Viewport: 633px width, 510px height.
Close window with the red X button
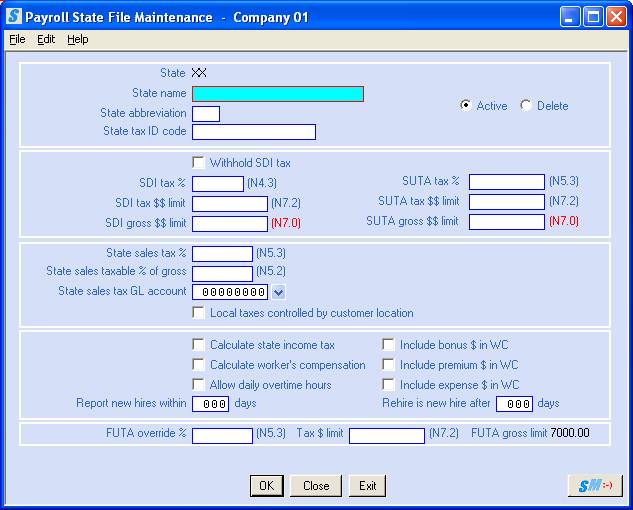point(616,17)
